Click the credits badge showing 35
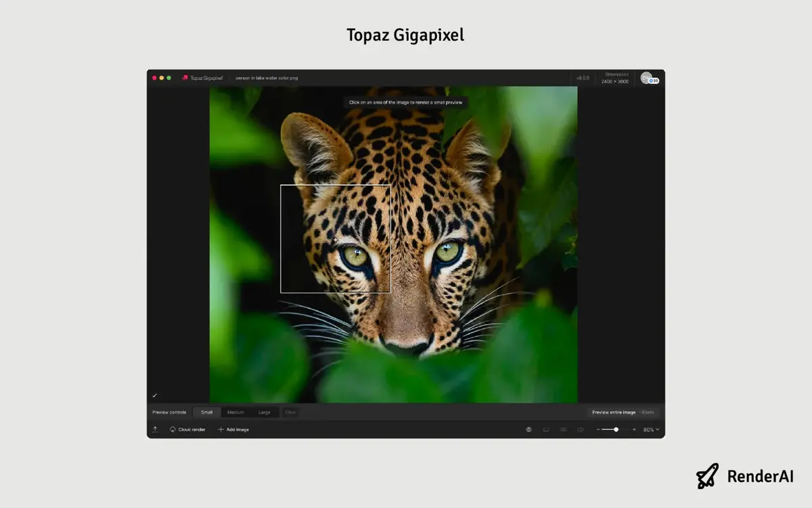 [x=654, y=81]
